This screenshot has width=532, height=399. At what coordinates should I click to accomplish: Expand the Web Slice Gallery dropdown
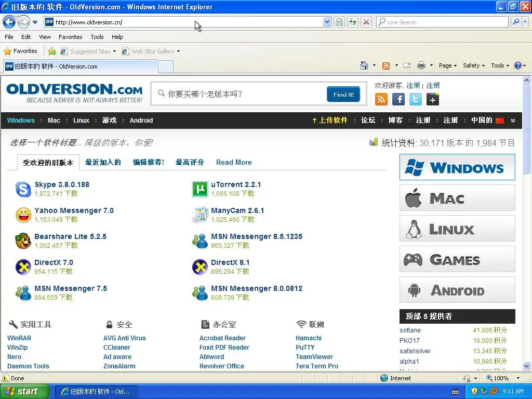[x=178, y=51]
